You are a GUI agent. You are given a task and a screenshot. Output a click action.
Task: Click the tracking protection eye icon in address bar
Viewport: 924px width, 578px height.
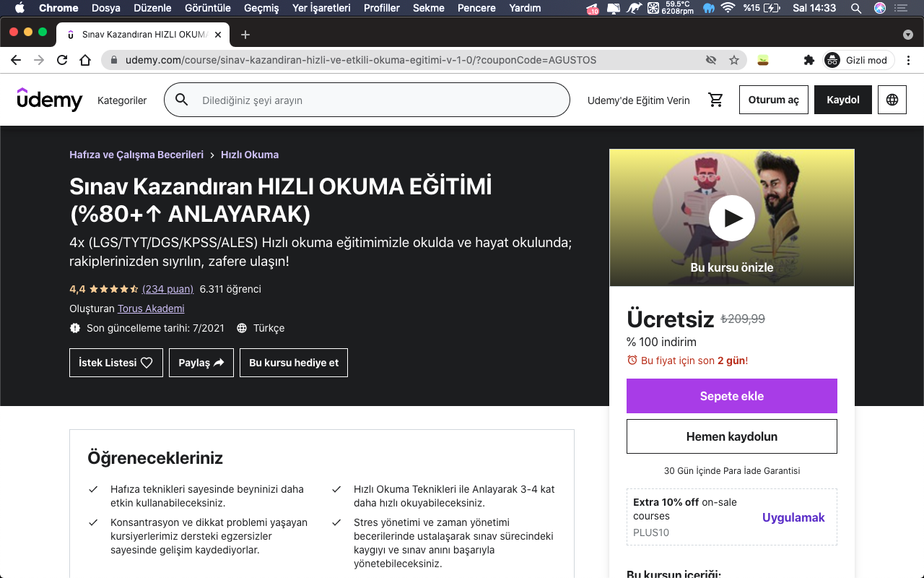pos(711,60)
